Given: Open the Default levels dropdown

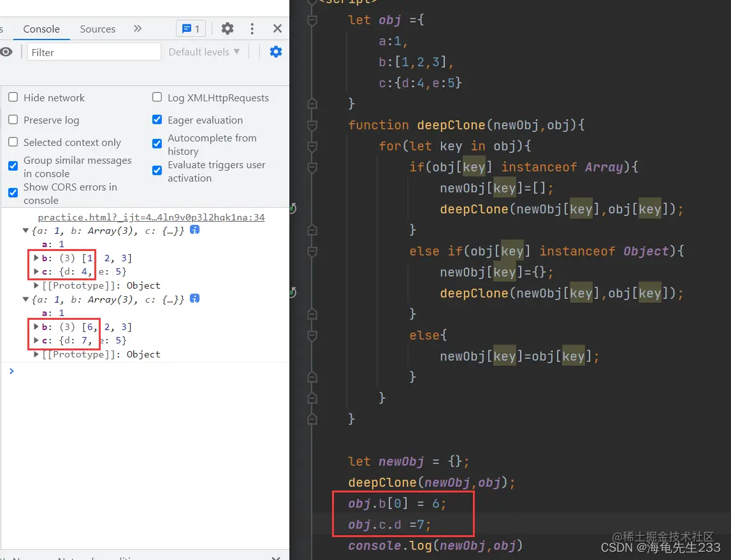Looking at the screenshot, I should (204, 52).
